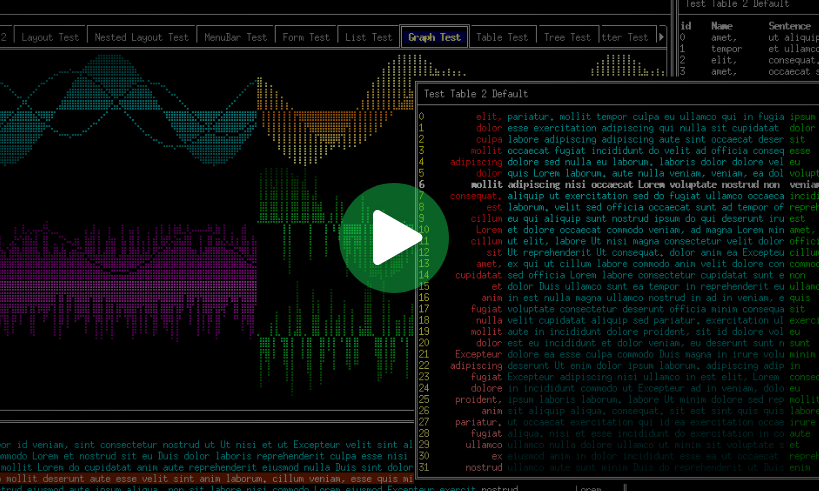This screenshot has width=819, height=491.
Task: Open the List Test tab
Action: [368, 37]
